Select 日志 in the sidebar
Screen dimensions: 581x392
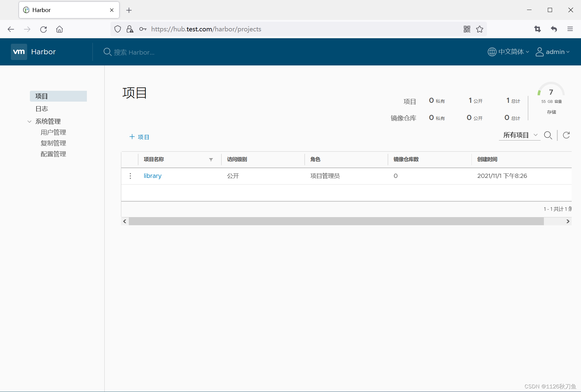[x=42, y=109]
